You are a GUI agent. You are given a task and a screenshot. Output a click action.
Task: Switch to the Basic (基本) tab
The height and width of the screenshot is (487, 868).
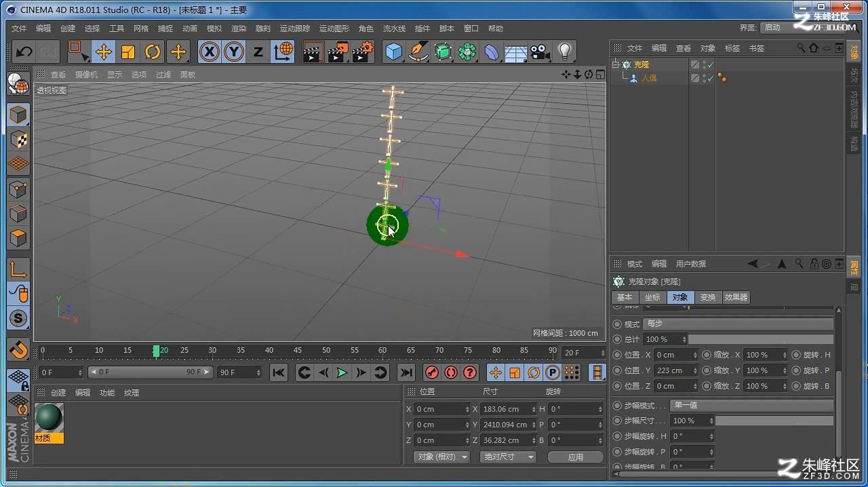(x=625, y=297)
